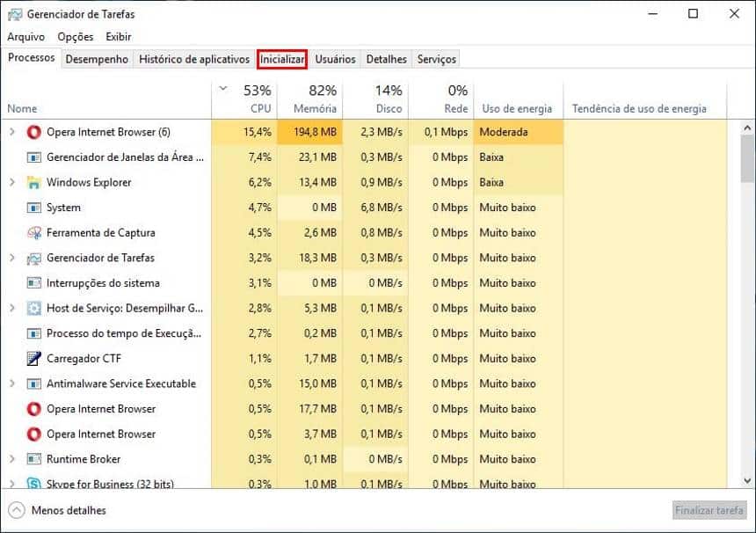The image size is (756, 533).
Task: Click the Gerenciador de Janelas da Área icon
Action: tap(33, 157)
